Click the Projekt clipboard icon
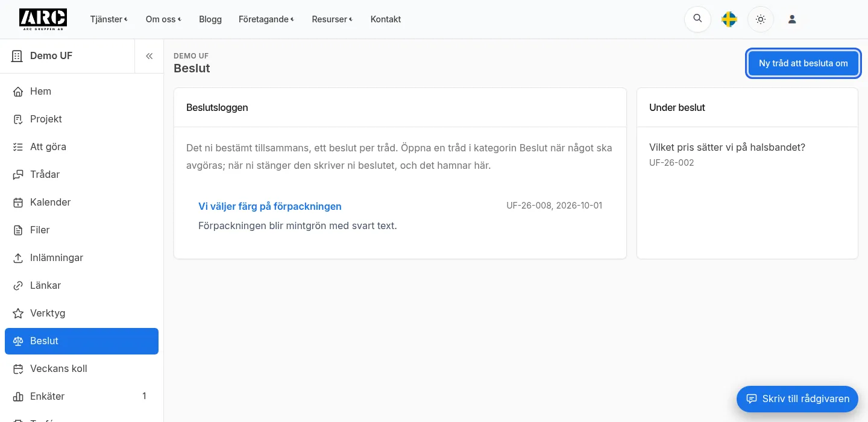 [x=18, y=119]
